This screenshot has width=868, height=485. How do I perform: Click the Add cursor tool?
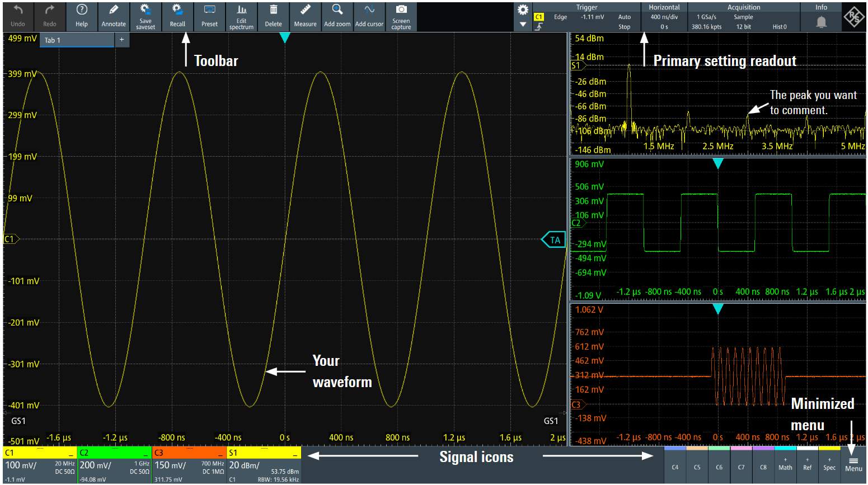369,16
